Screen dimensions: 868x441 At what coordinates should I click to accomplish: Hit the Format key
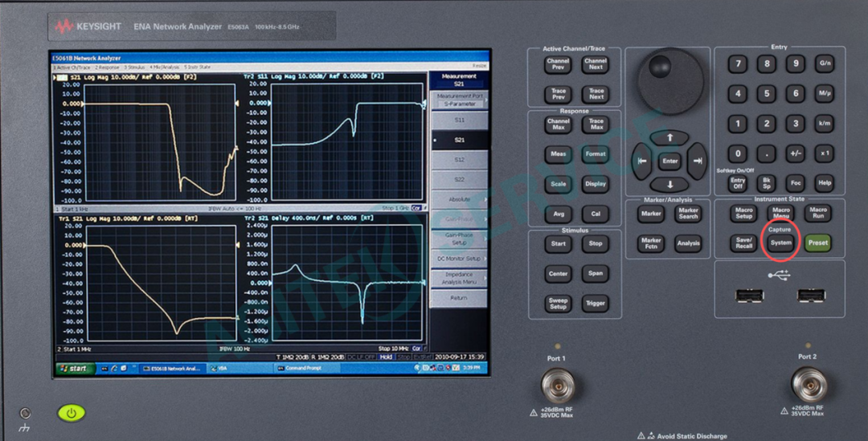[596, 153]
